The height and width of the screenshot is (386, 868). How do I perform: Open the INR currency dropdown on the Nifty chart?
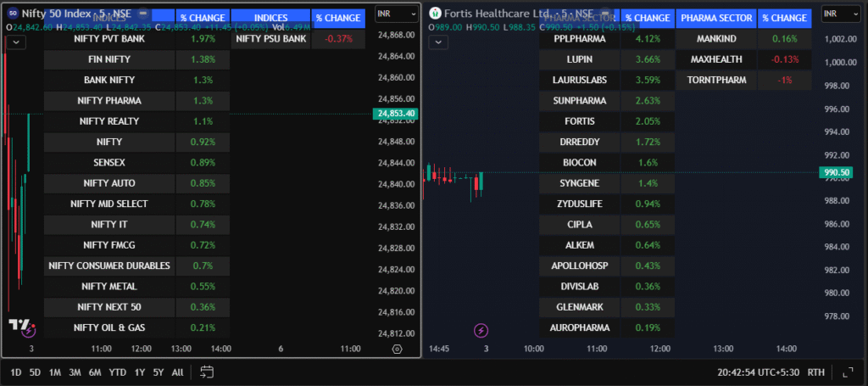[x=396, y=14]
